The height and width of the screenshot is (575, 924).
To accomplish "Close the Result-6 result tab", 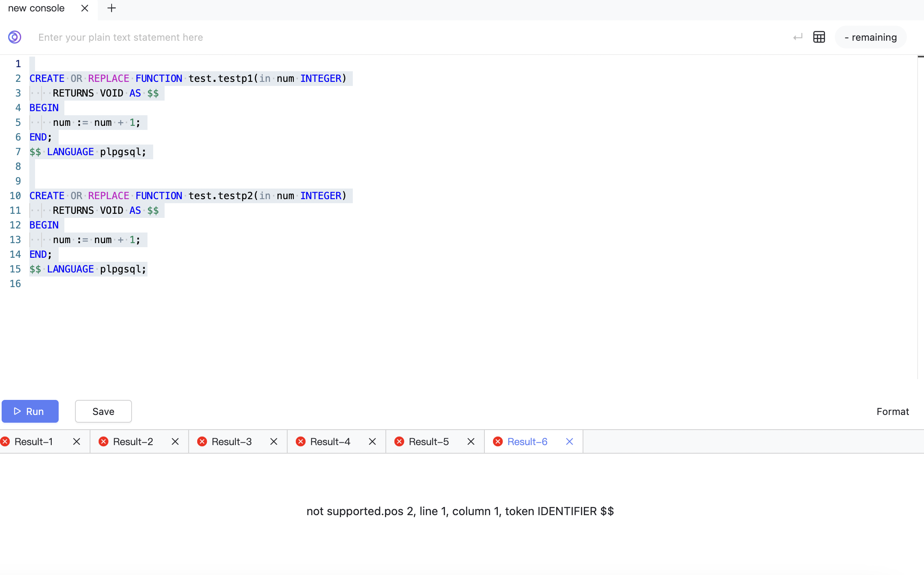I will (x=569, y=441).
